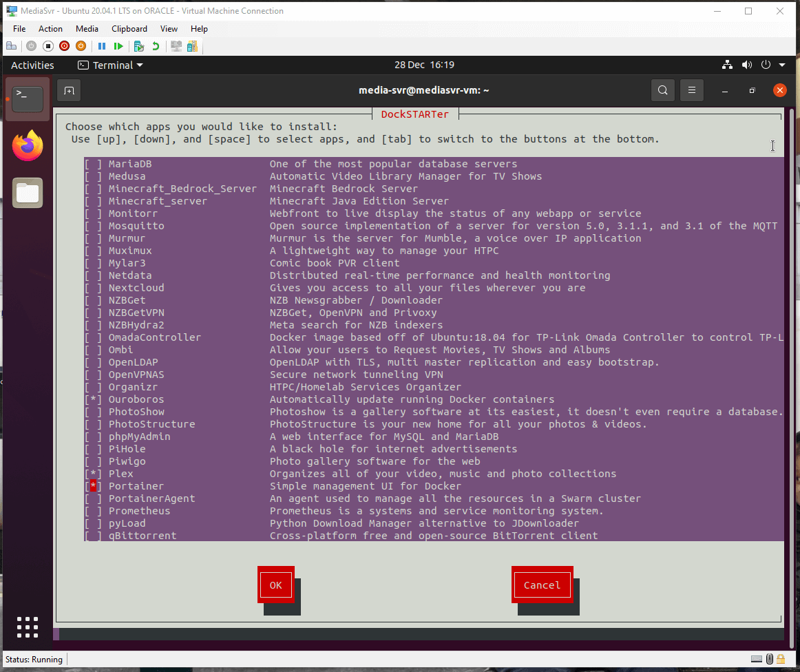Confirm selection with OK button
This screenshot has width=800, height=672.
pyautogui.click(x=276, y=585)
